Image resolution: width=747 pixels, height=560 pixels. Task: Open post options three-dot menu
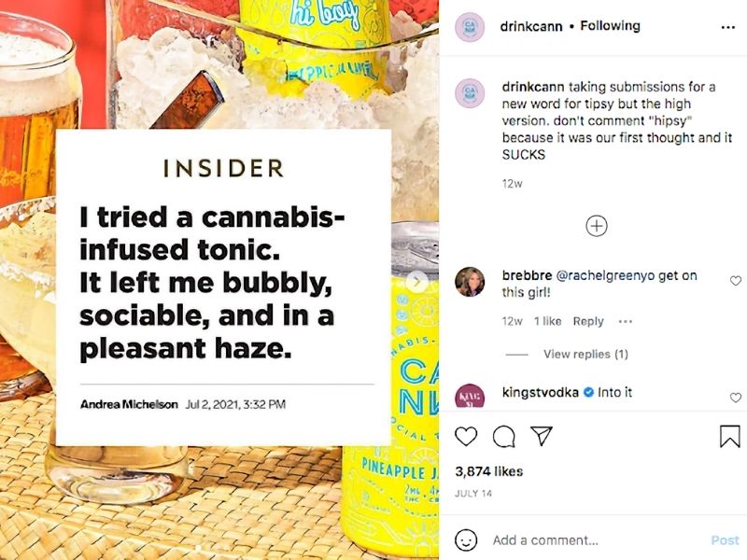[728, 27]
